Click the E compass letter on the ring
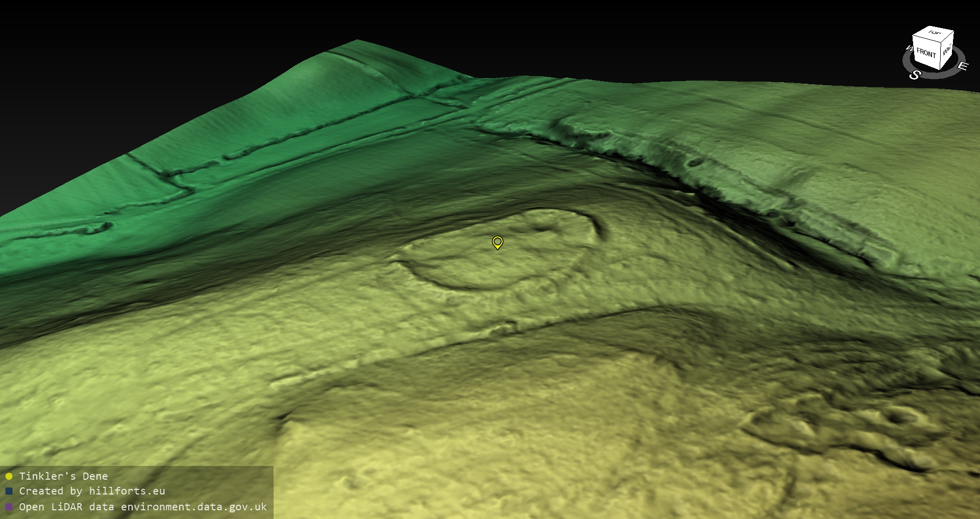The height and width of the screenshot is (519, 980). (962, 66)
